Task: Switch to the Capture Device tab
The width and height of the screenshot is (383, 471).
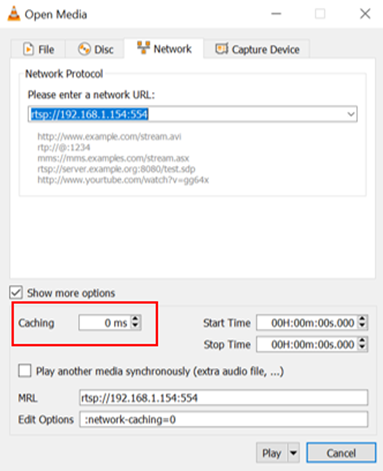Action: click(257, 49)
